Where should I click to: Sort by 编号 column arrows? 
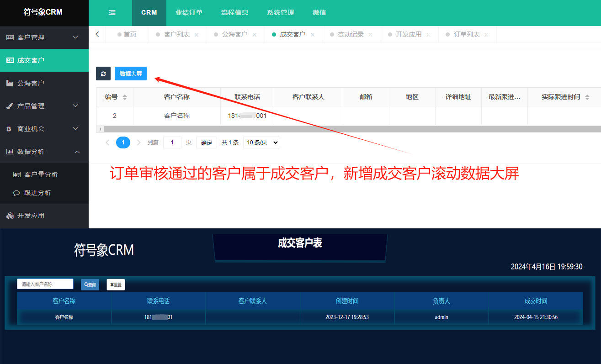point(125,97)
